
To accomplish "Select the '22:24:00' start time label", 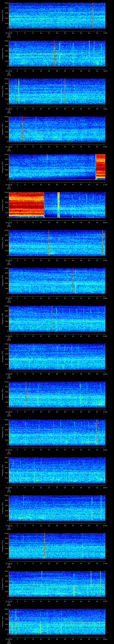I will [x=9, y=336].
